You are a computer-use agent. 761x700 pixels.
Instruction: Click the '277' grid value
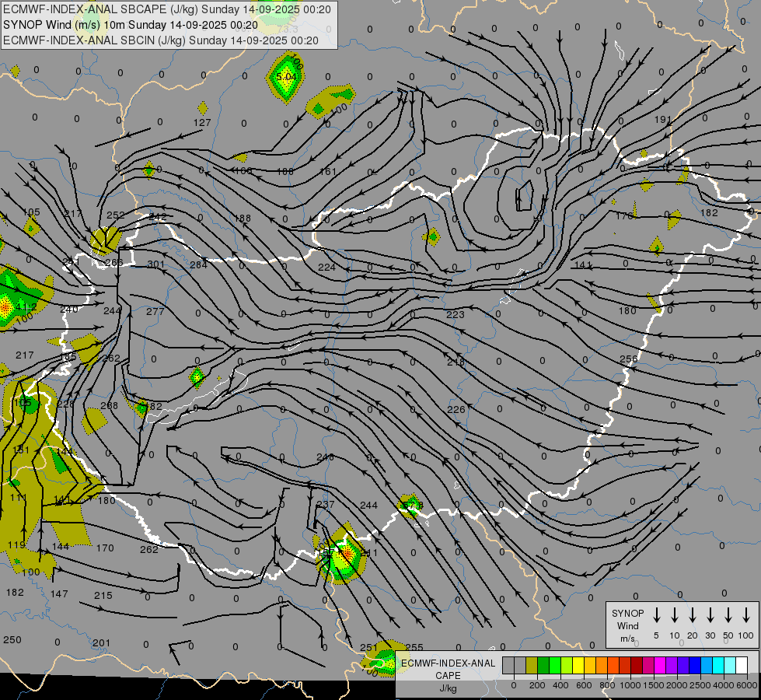[155, 311]
